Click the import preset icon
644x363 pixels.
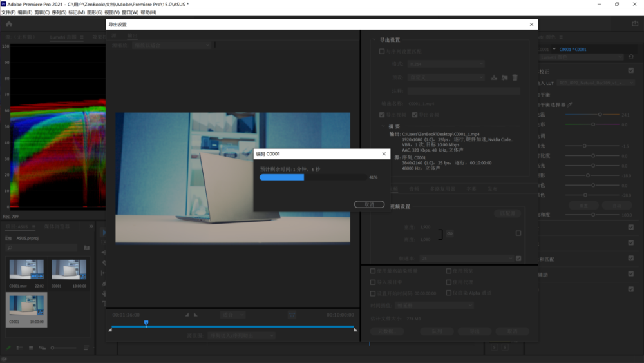pyautogui.click(x=504, y=77)
